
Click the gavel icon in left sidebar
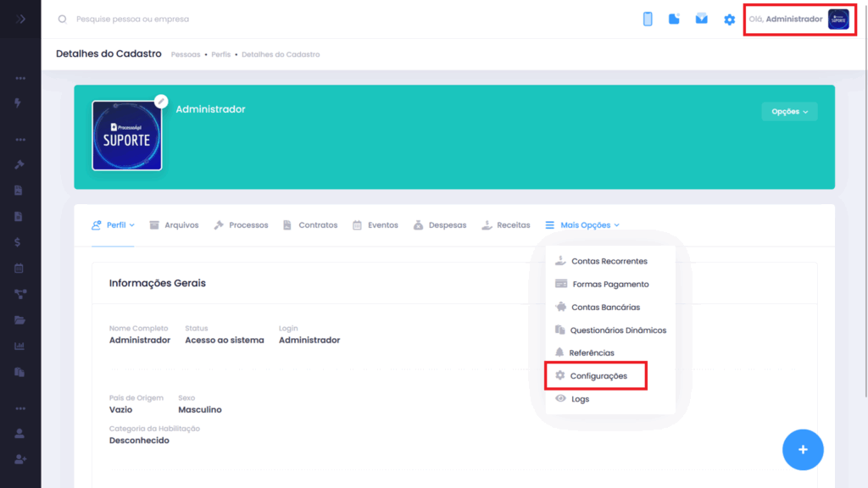(19, 164)
